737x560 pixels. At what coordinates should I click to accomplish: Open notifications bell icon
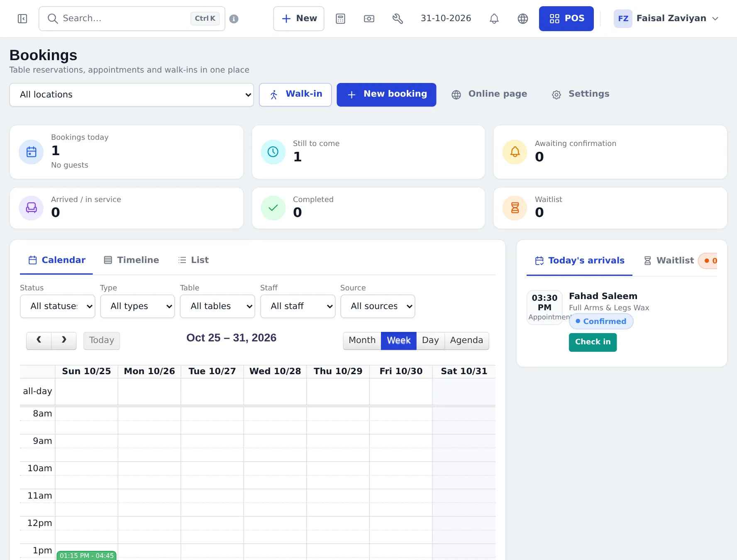point(494,19)
